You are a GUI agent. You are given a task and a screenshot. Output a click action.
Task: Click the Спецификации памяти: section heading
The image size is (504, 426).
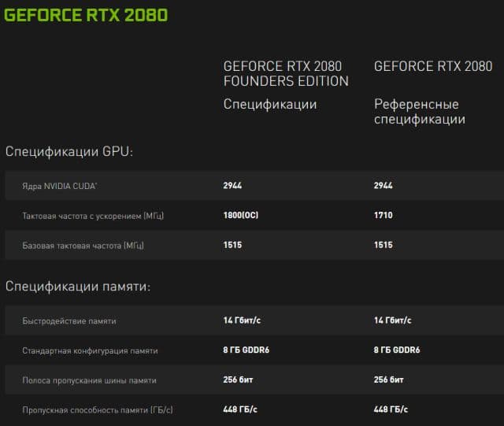77,287
